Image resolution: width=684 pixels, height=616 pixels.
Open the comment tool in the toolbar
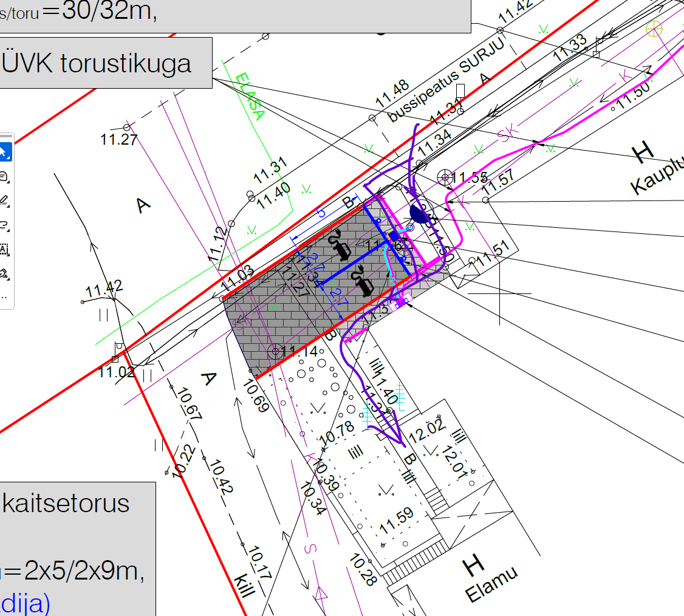4,177
